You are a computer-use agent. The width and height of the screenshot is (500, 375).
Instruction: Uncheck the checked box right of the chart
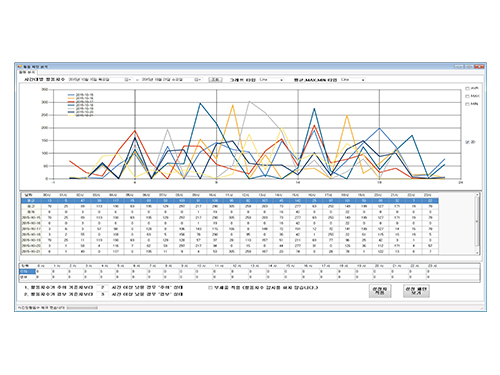point(467,142)
